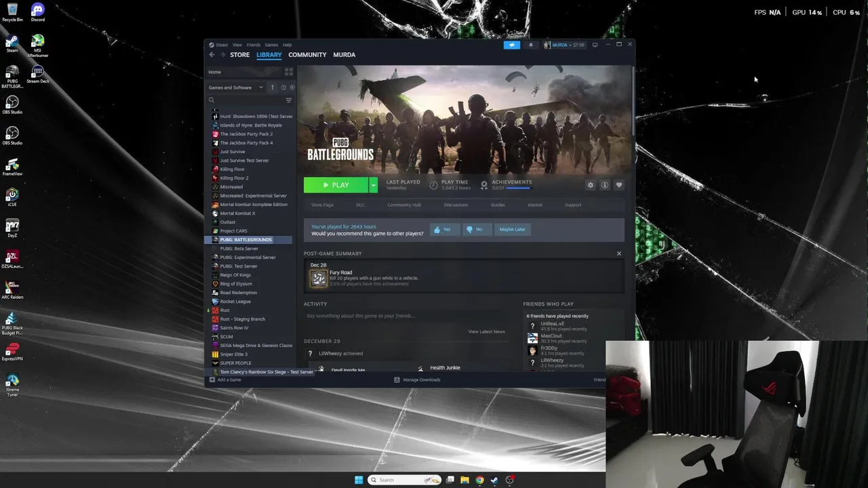
Task: Open the Steam menu
Action: point(221,45)
